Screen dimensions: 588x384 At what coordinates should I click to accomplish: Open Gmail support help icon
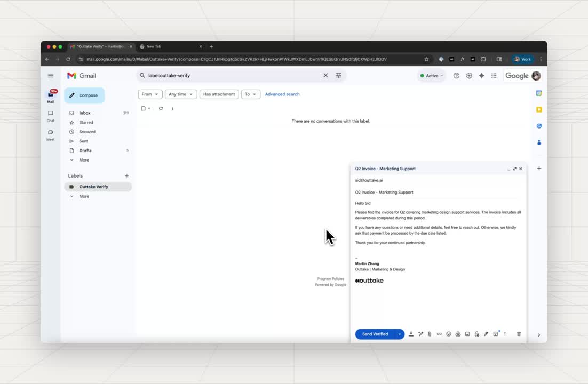(456, 75)
